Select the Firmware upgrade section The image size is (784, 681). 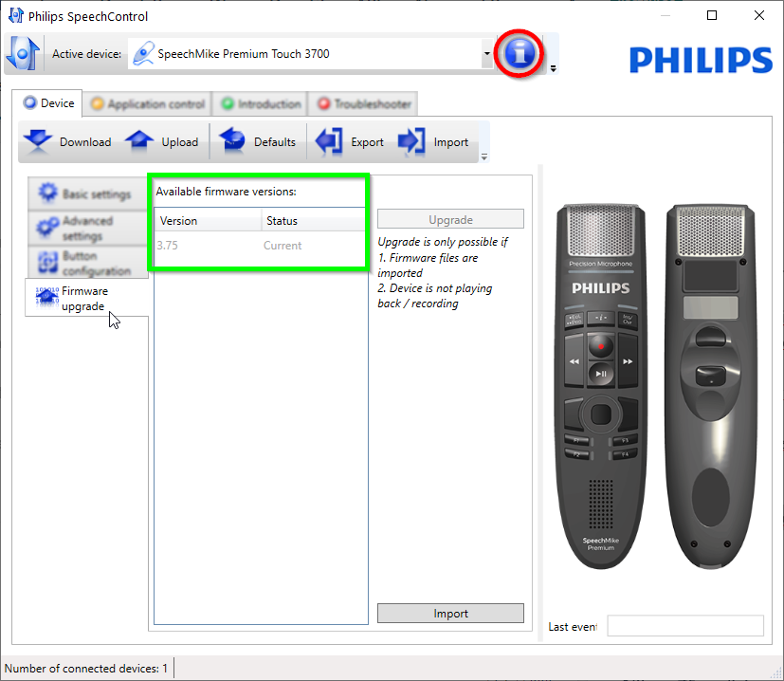pos(86,298)
